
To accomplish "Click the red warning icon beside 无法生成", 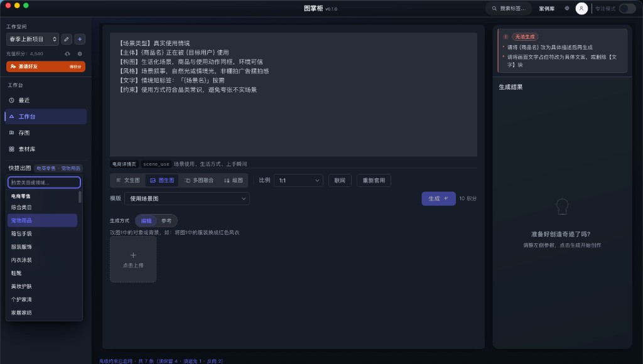I will pyautogui.click(x=505, y=36).
